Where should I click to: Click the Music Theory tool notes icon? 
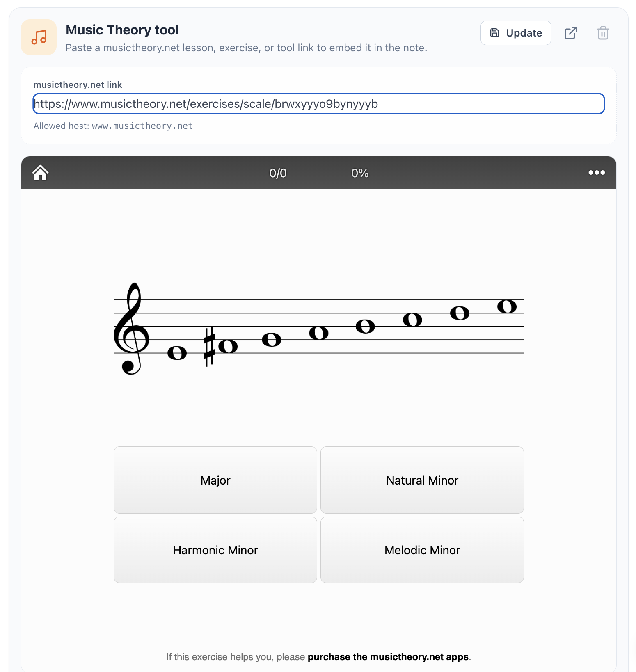(39, 37)
